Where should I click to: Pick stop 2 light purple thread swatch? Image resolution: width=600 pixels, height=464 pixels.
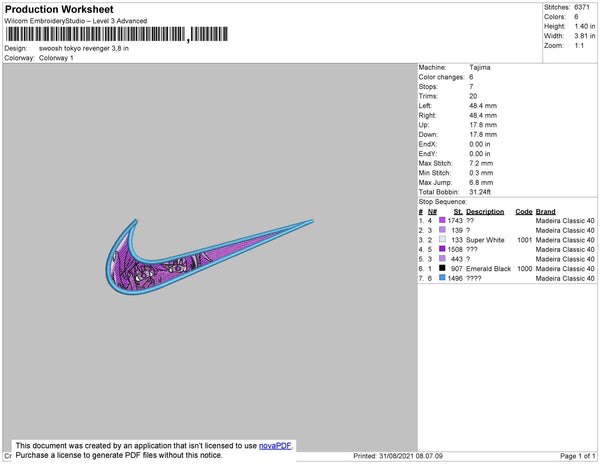[442, 230]
